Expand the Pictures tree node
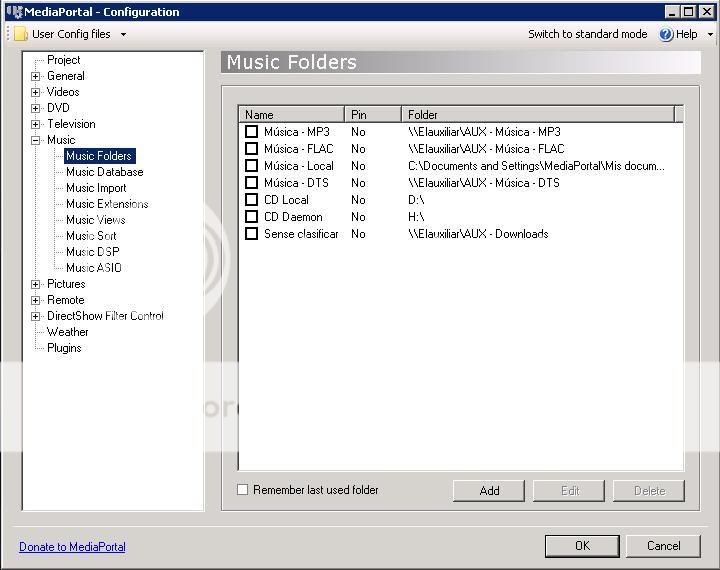The height and width of the screenshot is (570, 720). pos(35,284)
